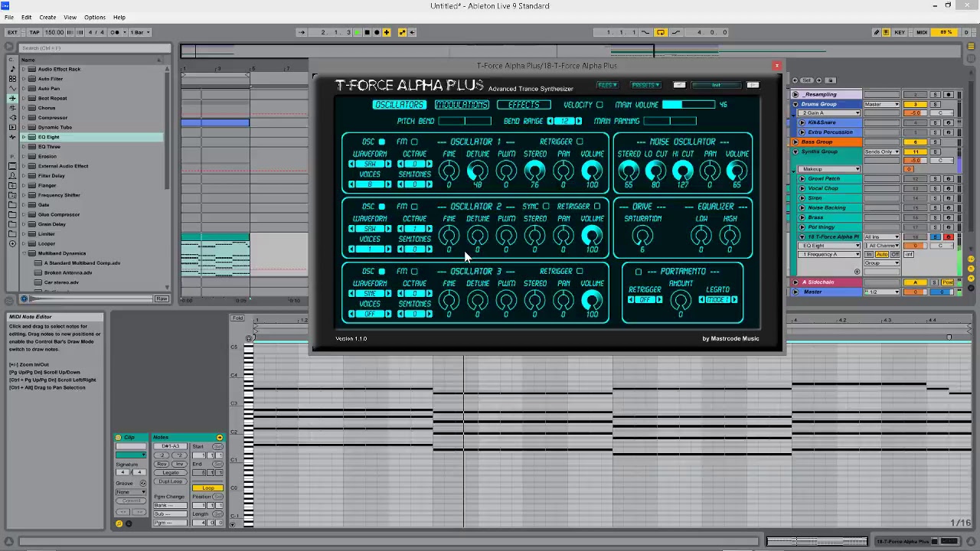Open the Create menu
The image size is (980, 551).
(47, 17)
